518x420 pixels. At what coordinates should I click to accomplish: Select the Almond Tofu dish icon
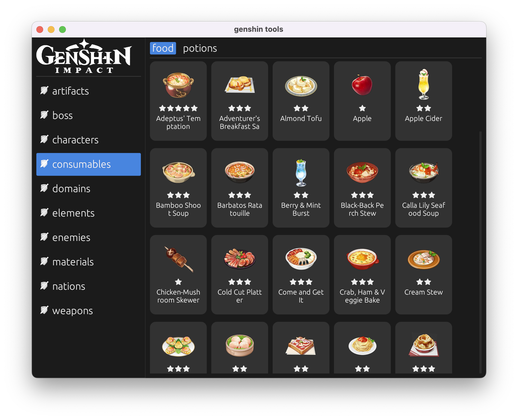coord(301,86)
